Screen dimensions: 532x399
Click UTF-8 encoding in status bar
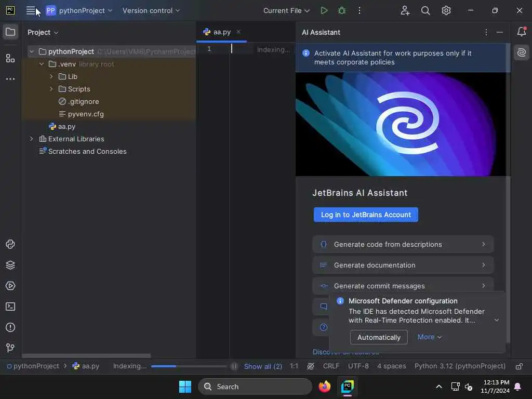click(x=358, y=366)
